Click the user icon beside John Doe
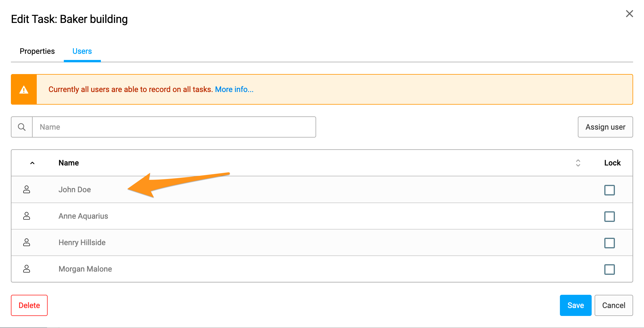Image resolution: width=644 pixels, height=328 pixels. (26, 190)
